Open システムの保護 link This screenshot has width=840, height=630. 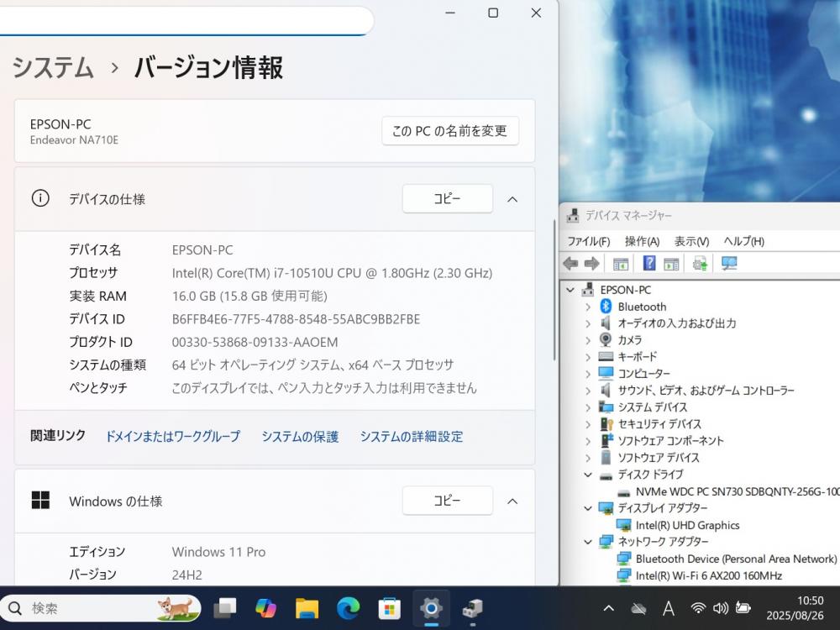(300, 437)
